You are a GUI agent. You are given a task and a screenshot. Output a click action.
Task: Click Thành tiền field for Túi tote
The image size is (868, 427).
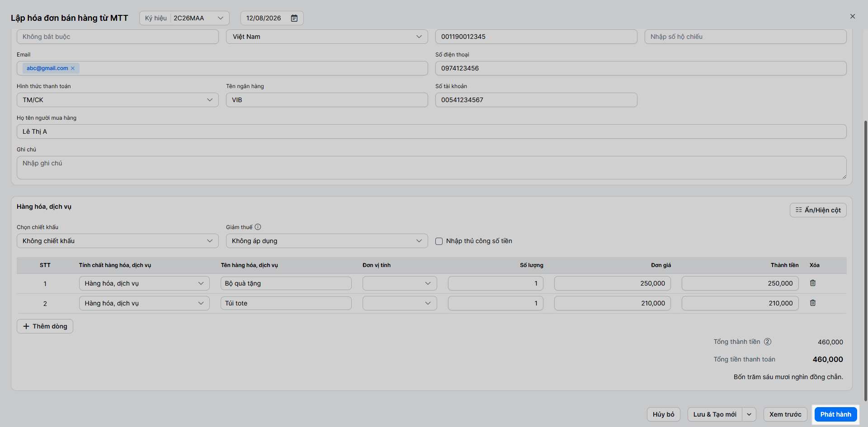coord(740,303)
